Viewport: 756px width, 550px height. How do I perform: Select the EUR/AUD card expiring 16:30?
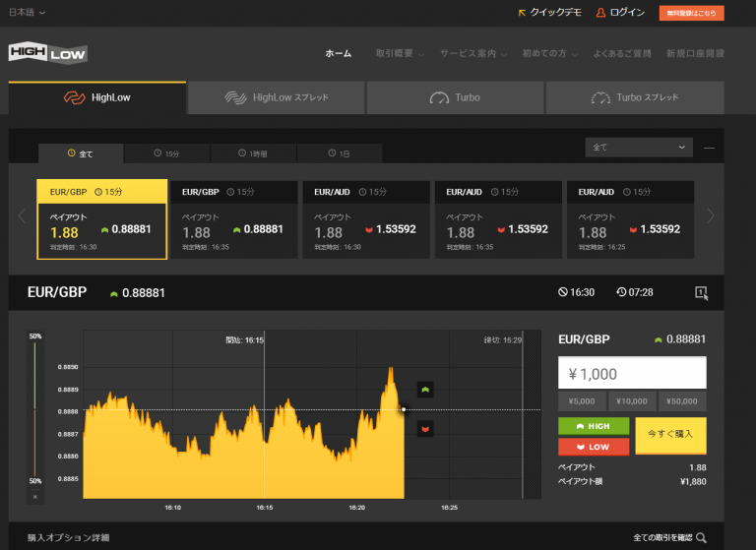click(x=366, y=219)
